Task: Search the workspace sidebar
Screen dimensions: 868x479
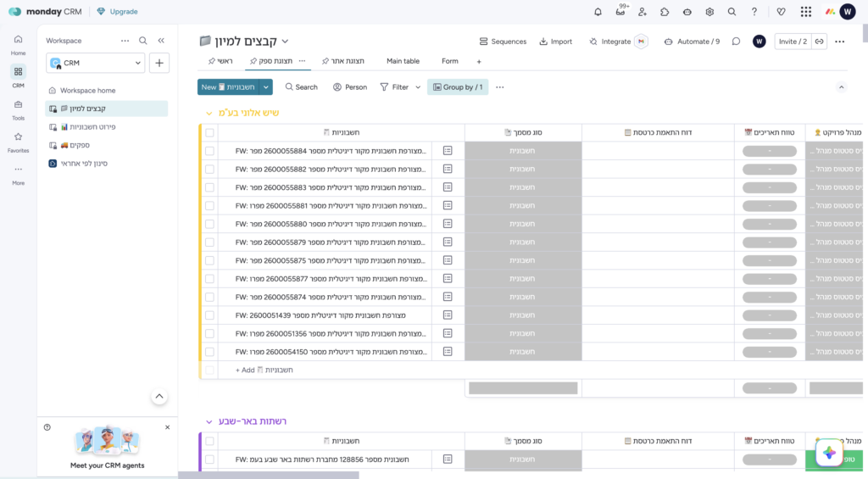Action: [x=142, y=41]
